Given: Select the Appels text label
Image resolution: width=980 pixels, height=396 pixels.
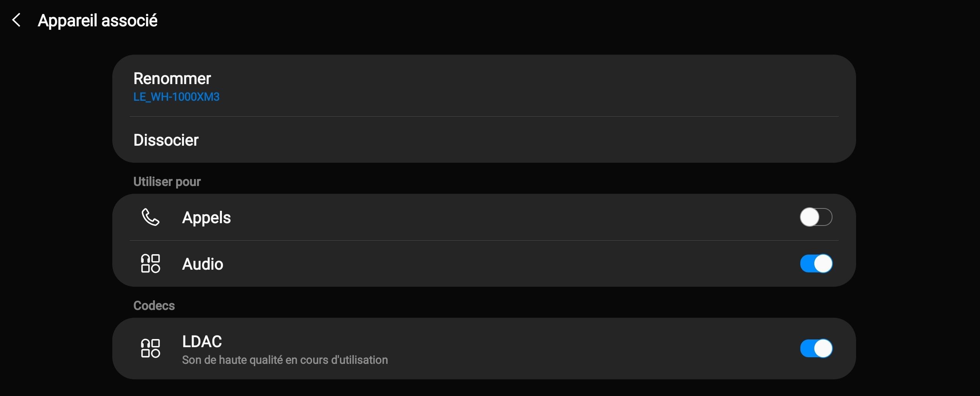Looking at the screenshot, I should [206, 217].
